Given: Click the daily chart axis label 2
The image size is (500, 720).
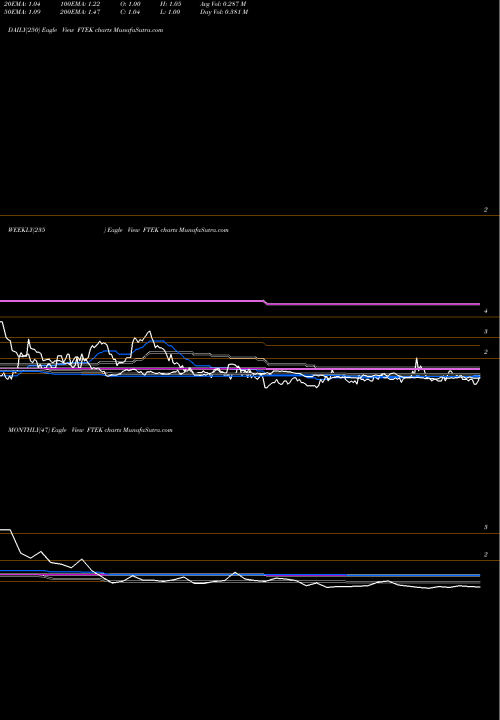Looking at the screenshot, I should [x=485, y=209].
